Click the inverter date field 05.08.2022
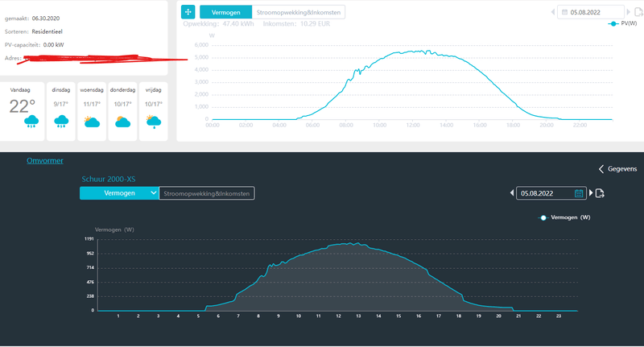 (551, 193)
